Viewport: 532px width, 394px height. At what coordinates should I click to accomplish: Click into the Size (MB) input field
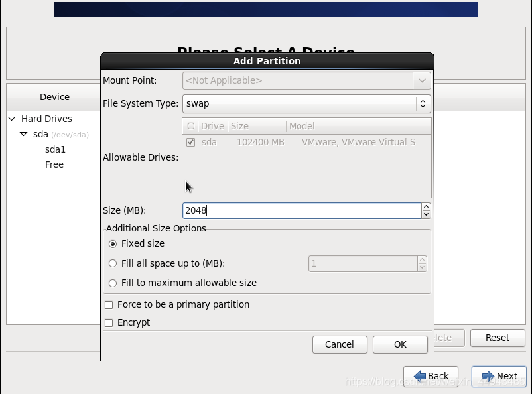[x=302, y=210]
